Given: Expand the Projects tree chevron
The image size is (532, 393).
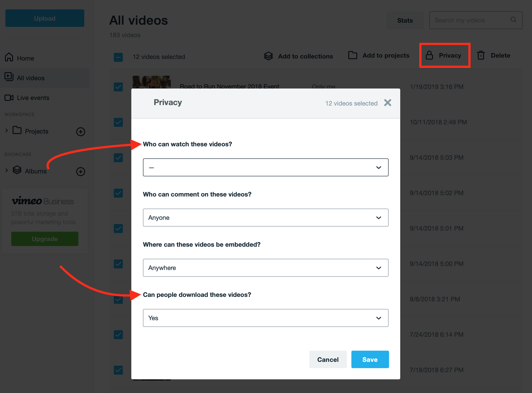Looking at the screenshot, I should click(x=7, y=131).
